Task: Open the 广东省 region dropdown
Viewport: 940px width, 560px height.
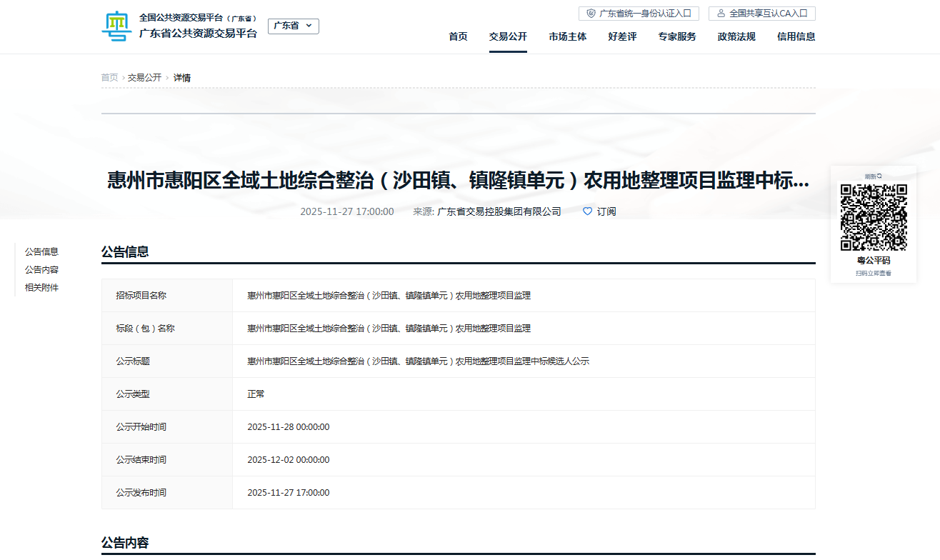Action: pyautogui.click(x=293, y=26)
